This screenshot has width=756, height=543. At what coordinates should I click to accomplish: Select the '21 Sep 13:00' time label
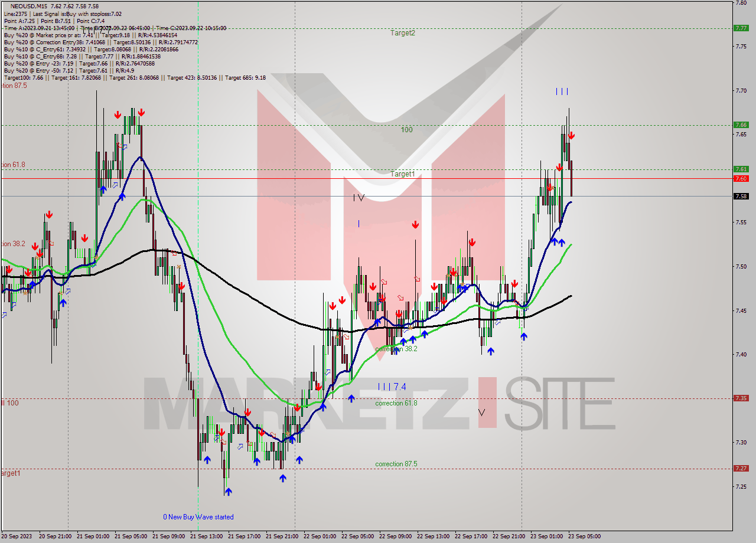tap(206, 537)
